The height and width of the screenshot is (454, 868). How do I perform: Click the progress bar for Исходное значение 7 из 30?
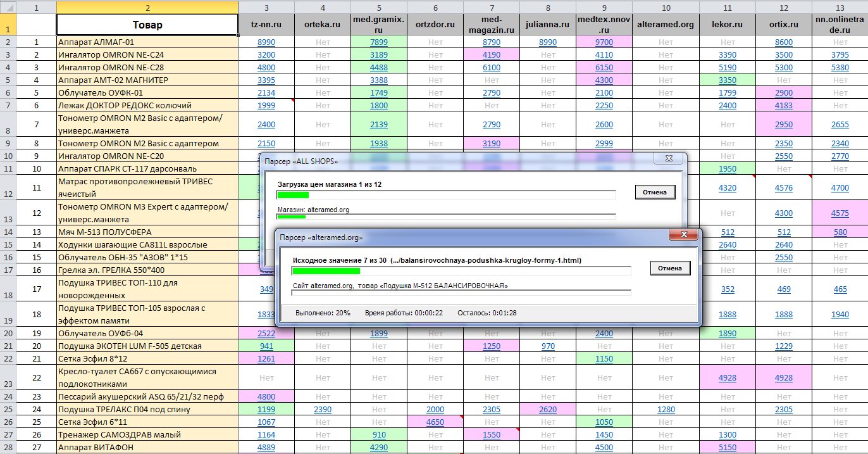point(461,271)
